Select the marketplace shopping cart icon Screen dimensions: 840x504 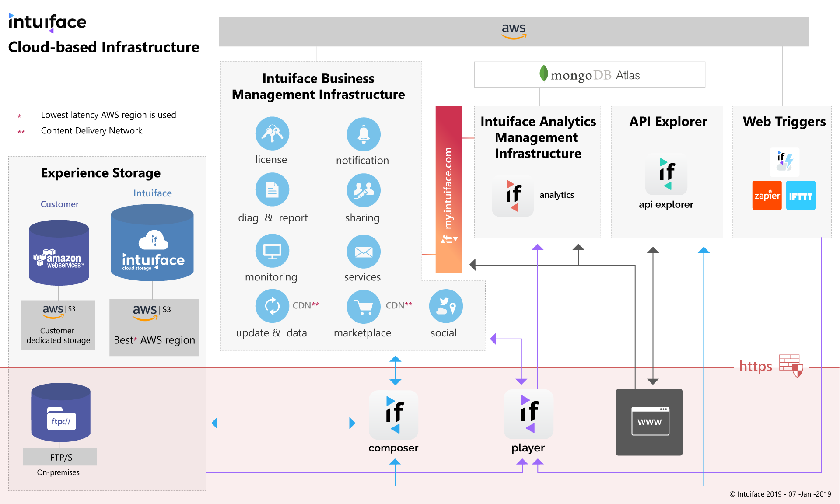point(364,306)
